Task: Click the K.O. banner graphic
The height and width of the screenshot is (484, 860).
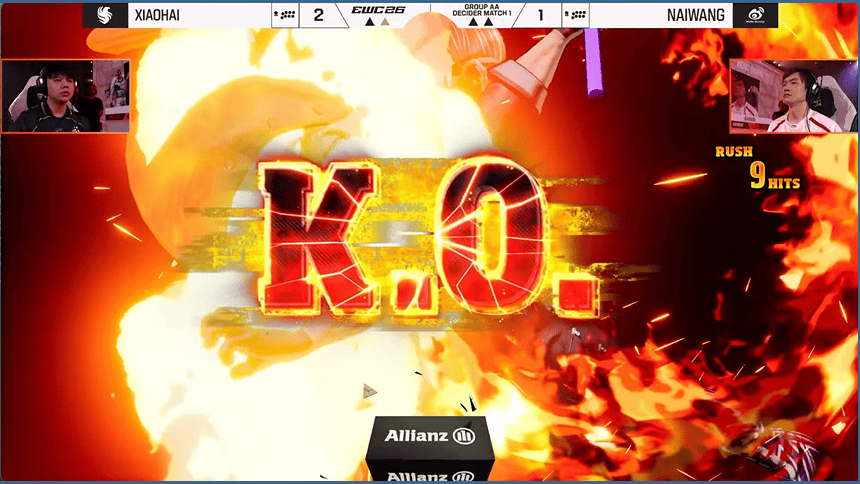Action: coord(431,240)
